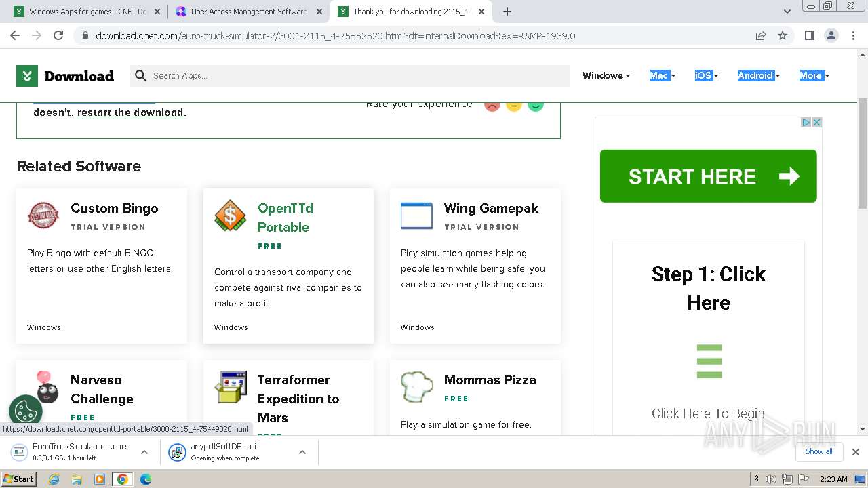The width and height of the screenshot is (868, 488).
Task: Select the Thank you for downloading tab
Action: tap(410, 12)
